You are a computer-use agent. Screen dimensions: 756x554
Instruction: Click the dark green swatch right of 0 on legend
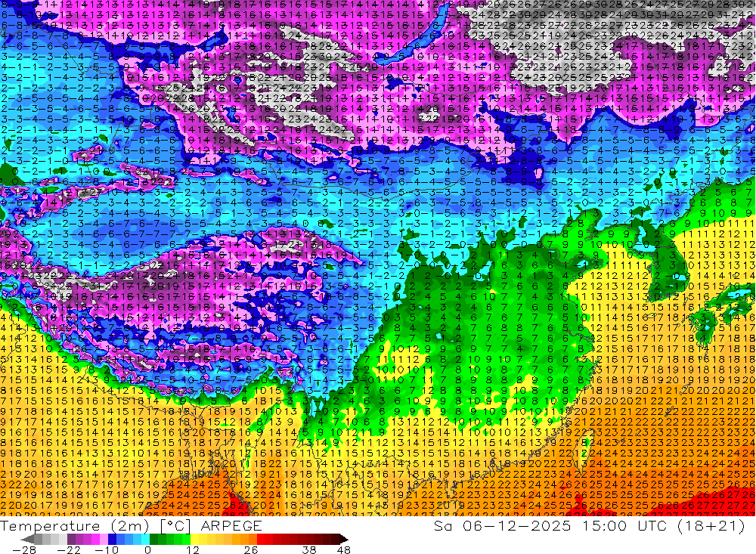(x=153, y=540)
